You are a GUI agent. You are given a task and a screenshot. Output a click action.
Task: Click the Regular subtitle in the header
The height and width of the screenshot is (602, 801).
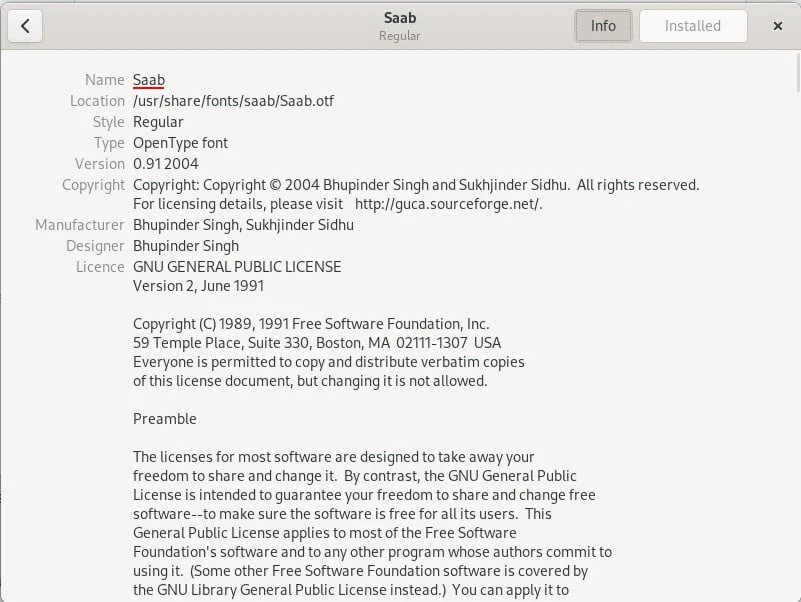pyautogui.click(x=399, y=36)
